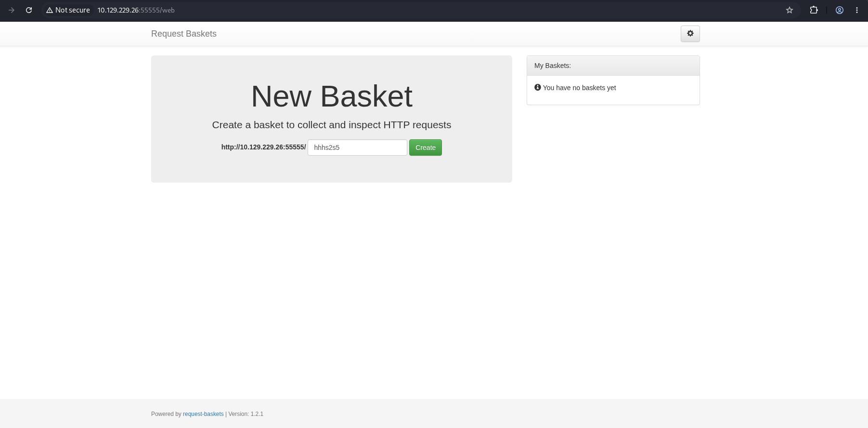
Task: Open the browser extensions puzzle icon
Action: pyautogui.click(x=814, y=10)
